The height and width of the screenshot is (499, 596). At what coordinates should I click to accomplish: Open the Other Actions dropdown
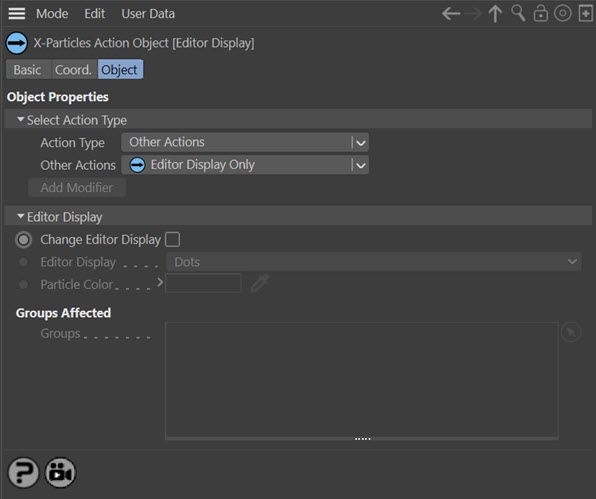click(245, 165)
